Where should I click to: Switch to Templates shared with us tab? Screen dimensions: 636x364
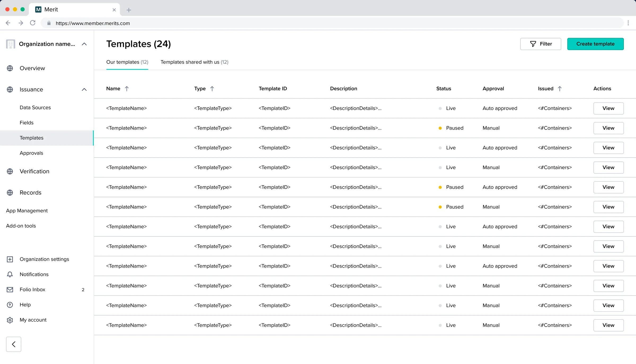click(x=194, y=62)
